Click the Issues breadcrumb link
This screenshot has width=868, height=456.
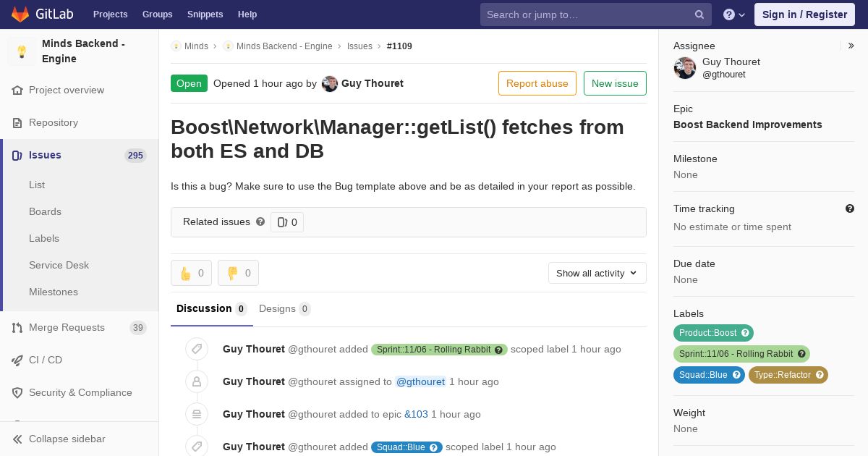pos(359,46)
